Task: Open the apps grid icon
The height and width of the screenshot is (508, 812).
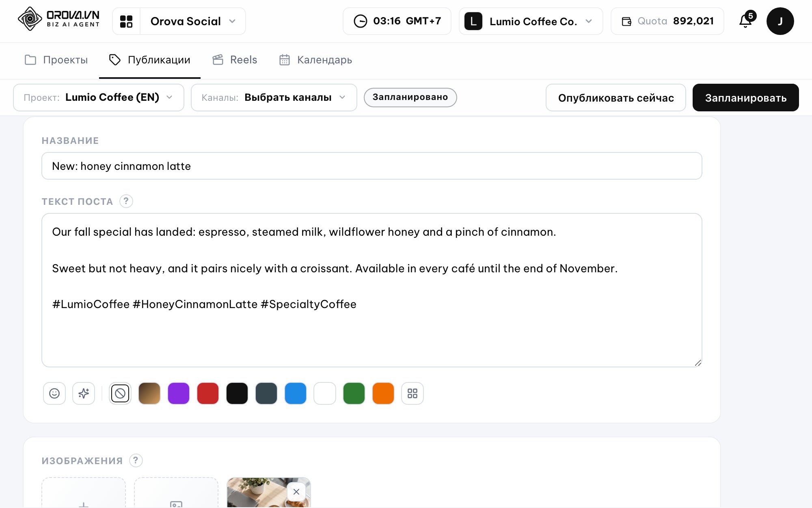Action: point(126,21)
